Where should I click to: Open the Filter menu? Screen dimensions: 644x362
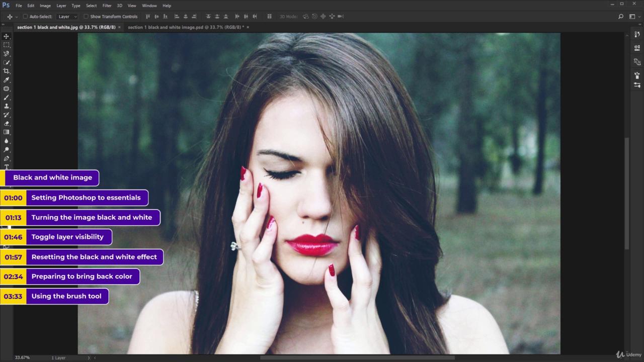107,6
